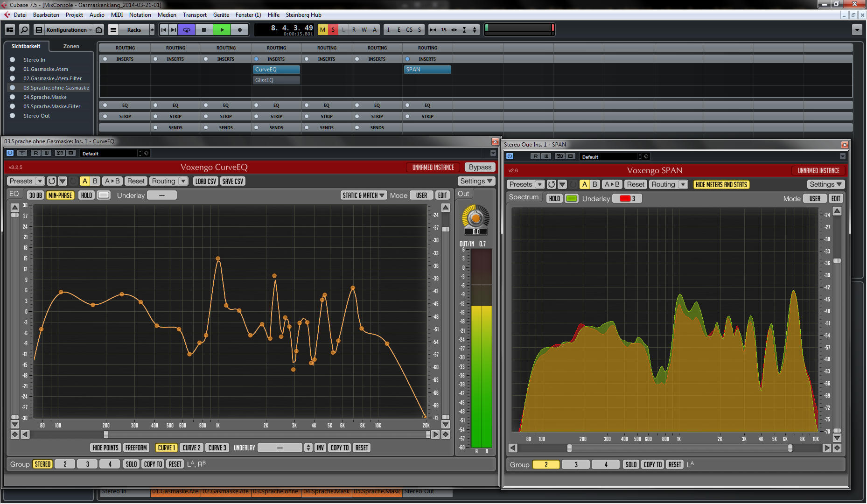867x504 pixels.
Task: Open the channel search magnifier icon
Action: 24,30
